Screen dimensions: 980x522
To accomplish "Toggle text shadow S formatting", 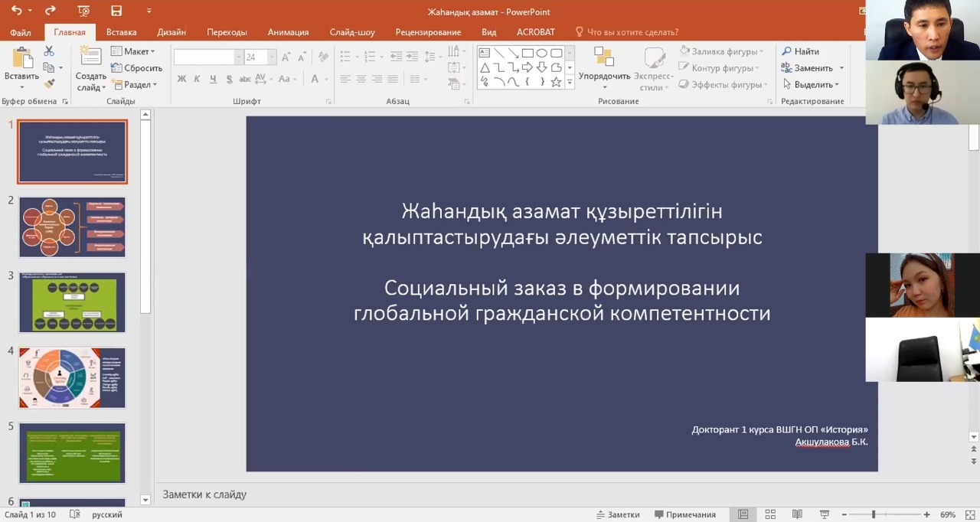I will [229, 79].
